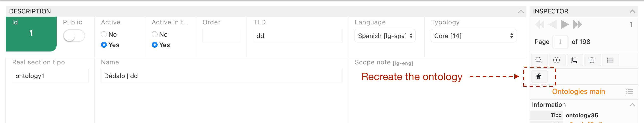The width and height of the screenshot is (644, 123).
Task: Click the turtle icon to recreate ontology
Action: pos(539,76)
